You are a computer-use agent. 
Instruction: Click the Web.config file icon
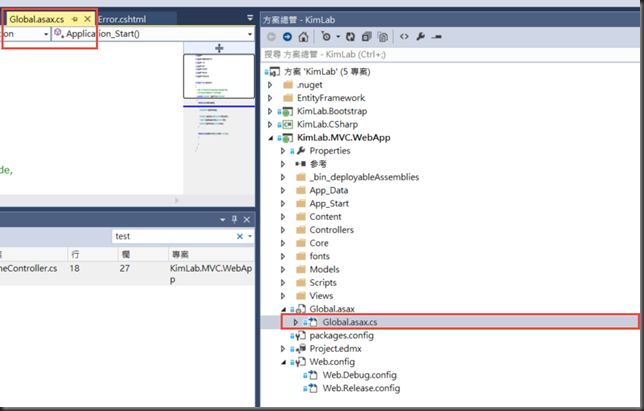(301, 362)
